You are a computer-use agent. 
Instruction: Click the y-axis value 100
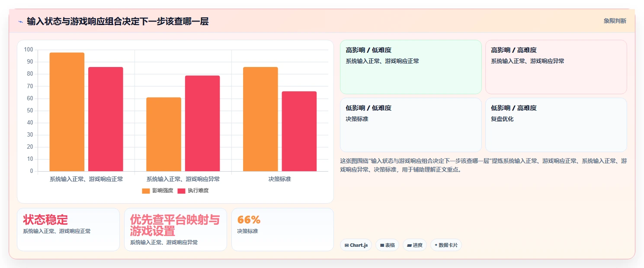tap(29, 50)
